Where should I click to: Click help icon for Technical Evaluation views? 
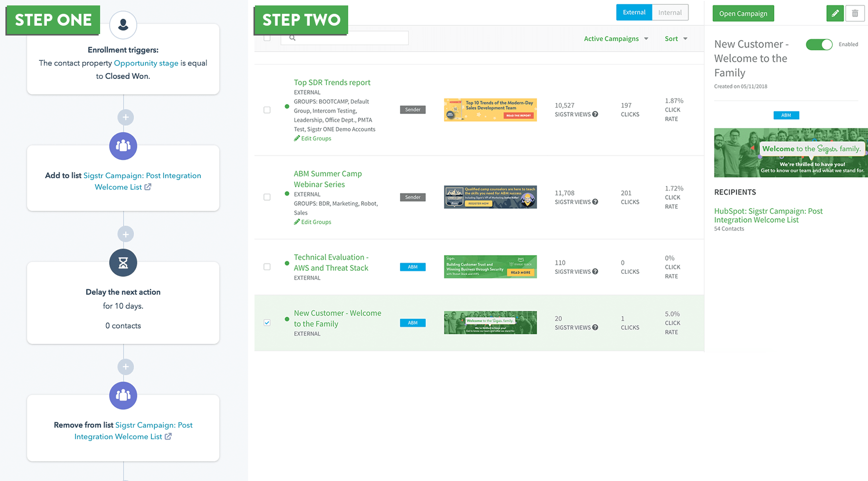[595, 272]
